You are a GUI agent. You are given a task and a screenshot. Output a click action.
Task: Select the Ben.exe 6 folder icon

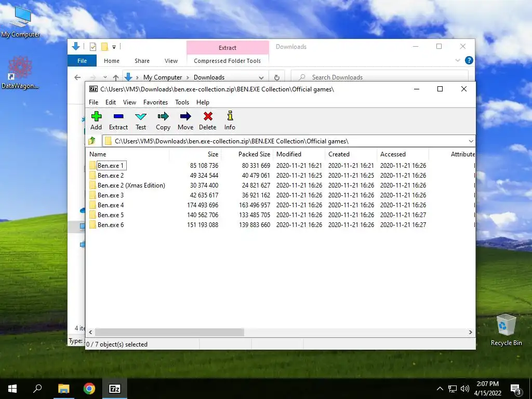[x=92, y=224]
